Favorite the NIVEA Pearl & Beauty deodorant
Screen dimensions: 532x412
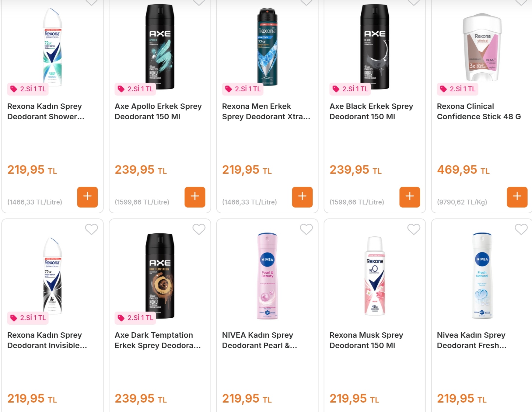pyautogui.click(x=306, y=229)
